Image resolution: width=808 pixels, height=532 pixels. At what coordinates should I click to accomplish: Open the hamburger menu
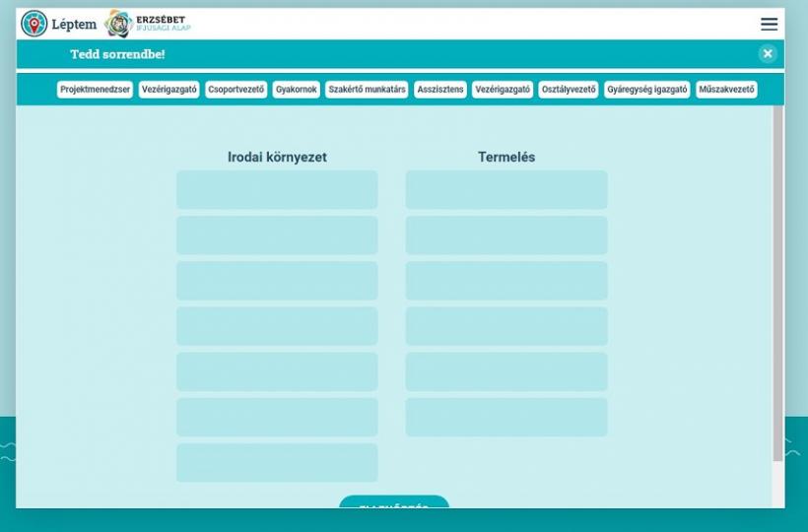[769, 25]
